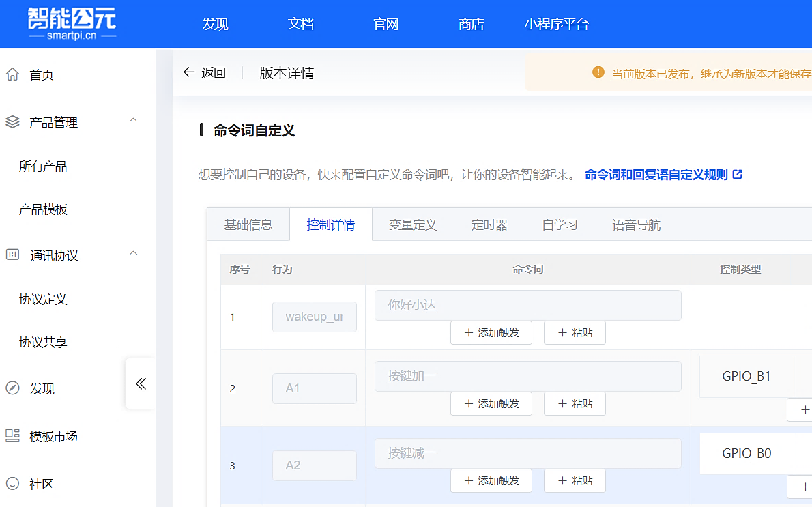This screenshot has width=812, height=507.
Task: Click the 通讯协议 sidebar icon
Action: 12,255
